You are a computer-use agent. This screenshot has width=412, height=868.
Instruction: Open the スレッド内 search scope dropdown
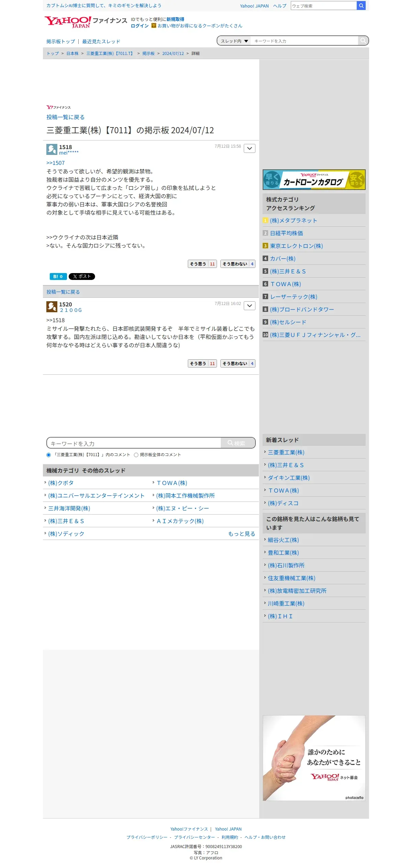[x=234, y=41]
